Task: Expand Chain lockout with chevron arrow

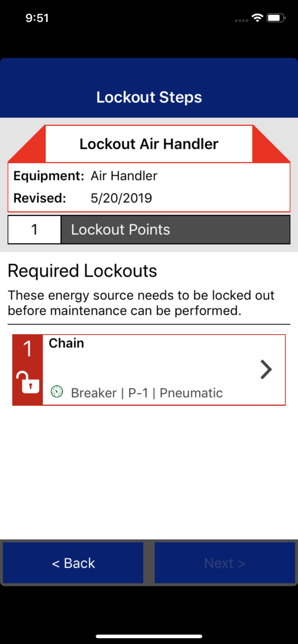Action: [x=266, y=369]
